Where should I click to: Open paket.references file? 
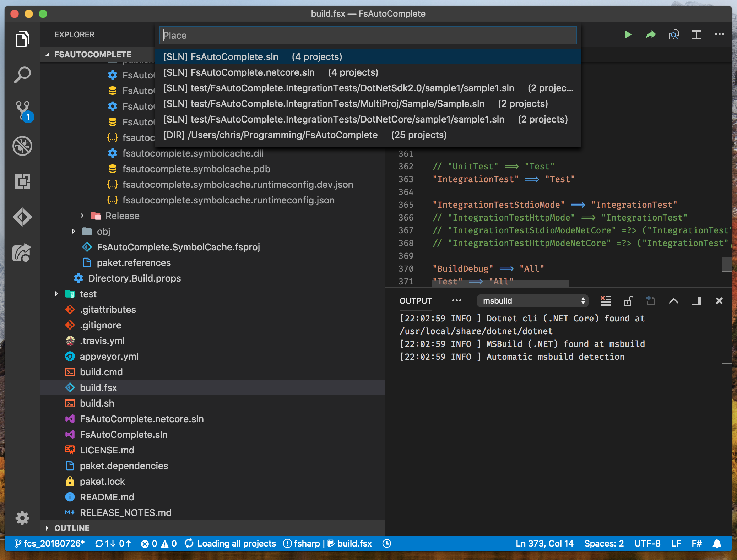pos(213,263)
